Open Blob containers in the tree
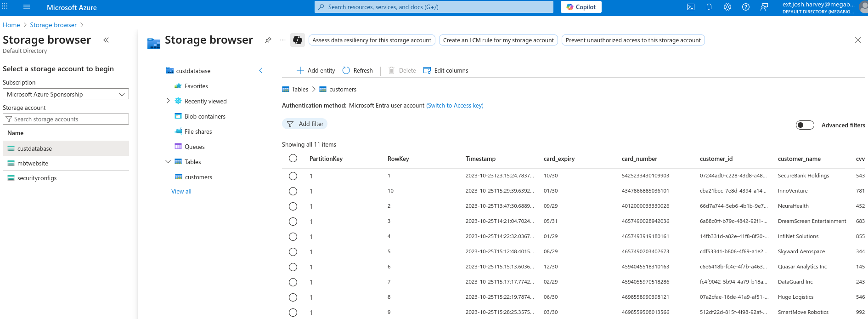The width and height of the screenshot is (868, 319). [x=205, y=116]
